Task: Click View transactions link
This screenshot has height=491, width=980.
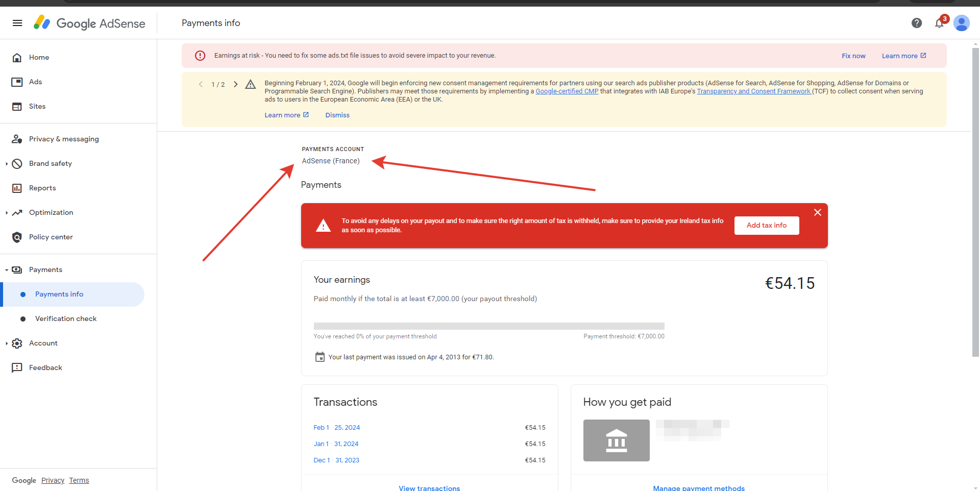Action: tap(429, 488)
